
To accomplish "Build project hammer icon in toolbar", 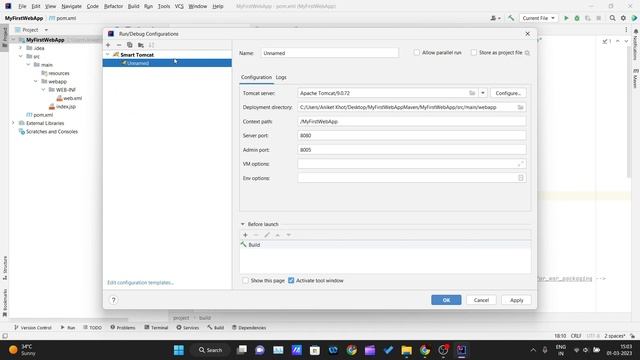I will pyautogui.click(x=511, y=18).
